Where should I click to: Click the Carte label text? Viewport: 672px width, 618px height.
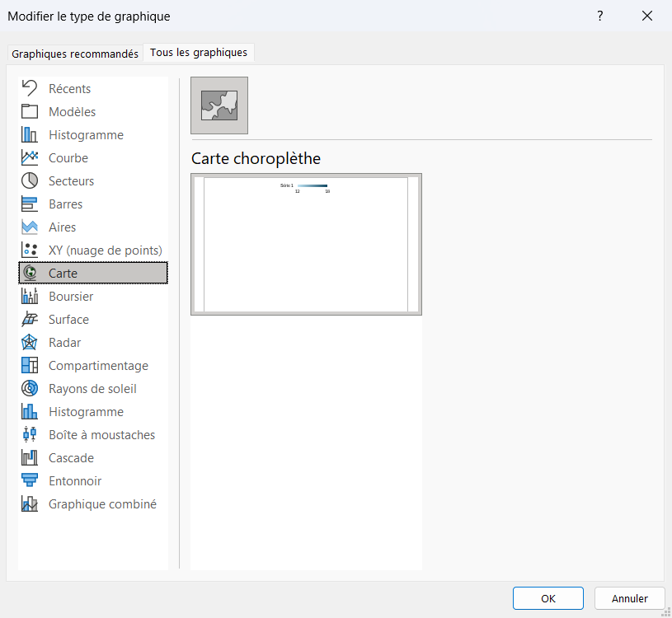[x=63, y=274]
